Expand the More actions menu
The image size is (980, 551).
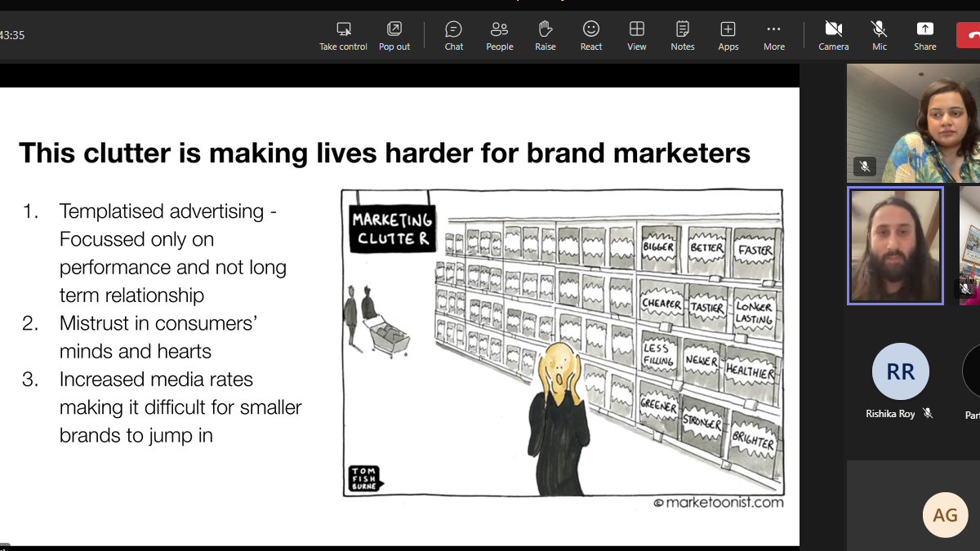point(774,36)
